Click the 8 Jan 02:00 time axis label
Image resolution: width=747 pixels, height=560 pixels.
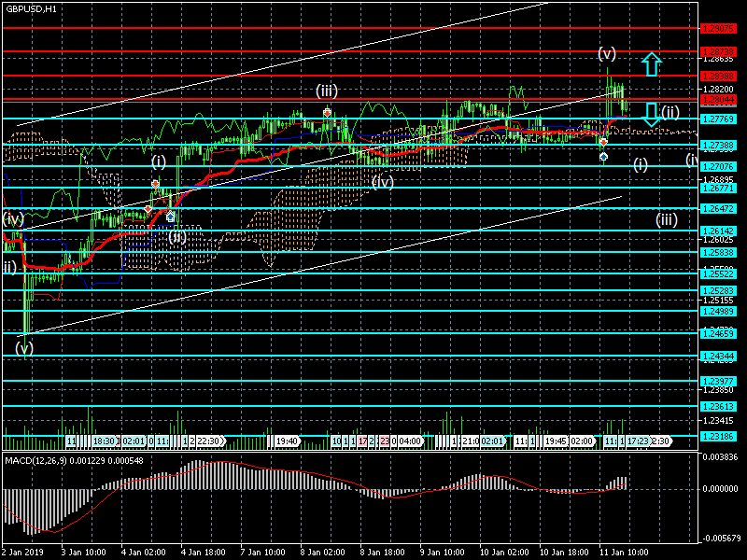click(x=322, y=553)
